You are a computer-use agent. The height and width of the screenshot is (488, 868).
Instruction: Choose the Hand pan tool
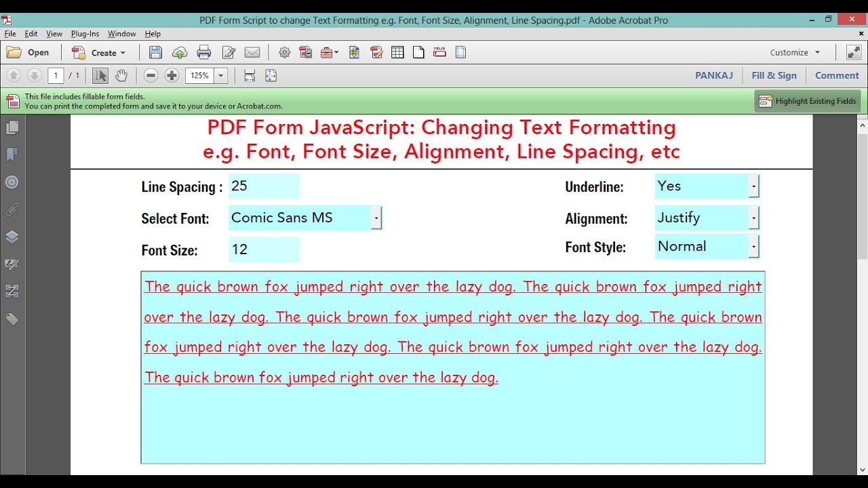click(x=121, y=76)
